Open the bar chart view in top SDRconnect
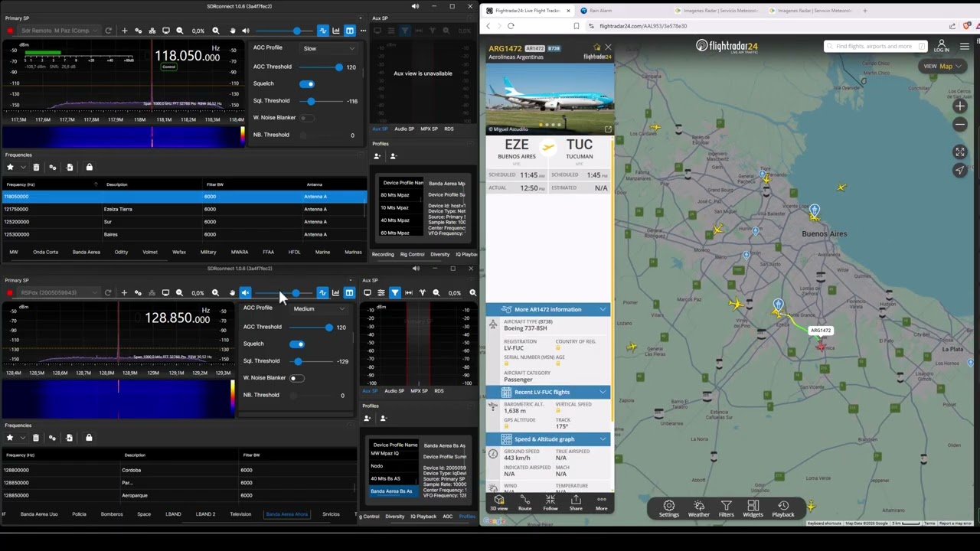980x551 pixels. [x=336, y=31]
